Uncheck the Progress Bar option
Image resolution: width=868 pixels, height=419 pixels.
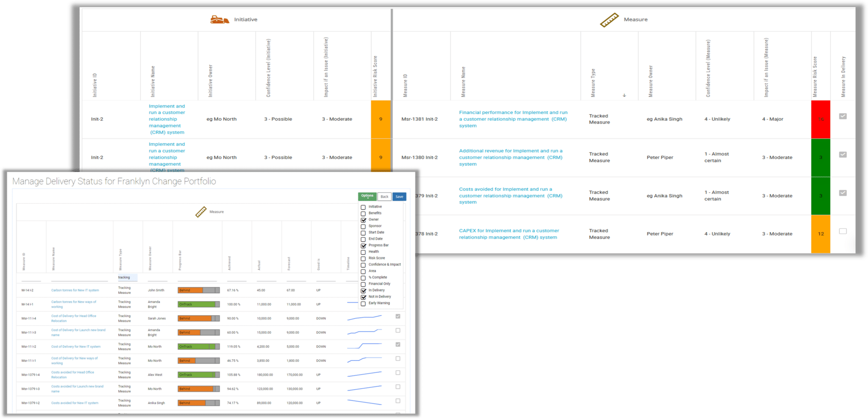363,246
